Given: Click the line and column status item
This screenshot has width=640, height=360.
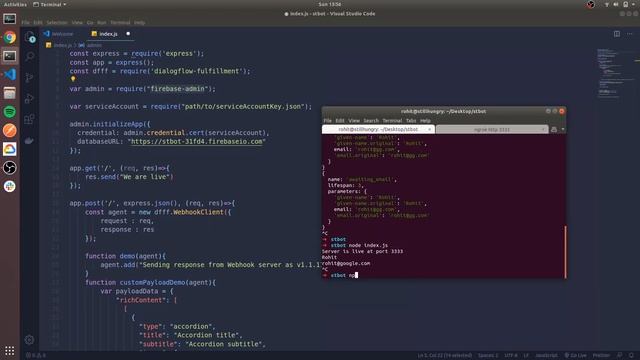Looking at the screenshot, I should (444, 356).
